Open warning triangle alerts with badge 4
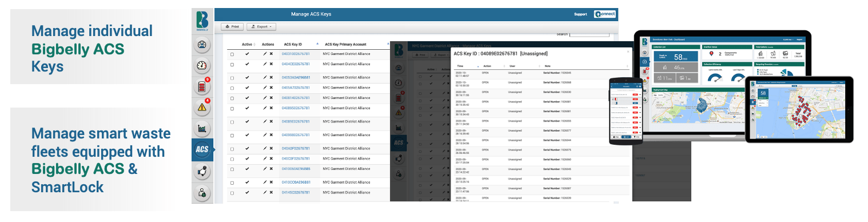 [202, 107]
